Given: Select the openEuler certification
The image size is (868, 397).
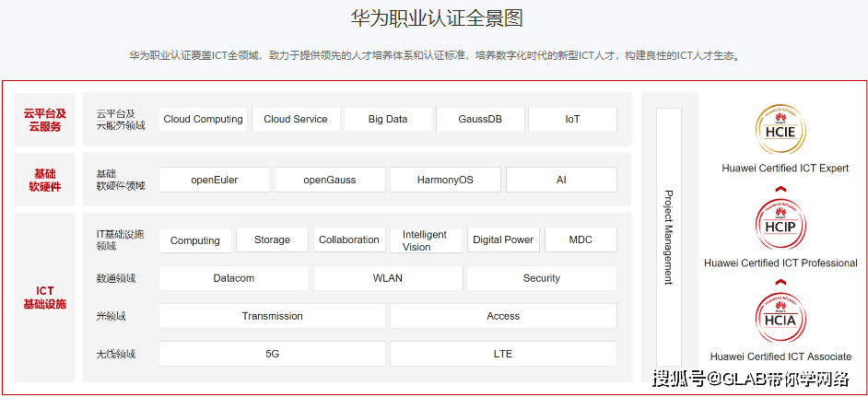Looking at the screenshot, I should (215, 180).
